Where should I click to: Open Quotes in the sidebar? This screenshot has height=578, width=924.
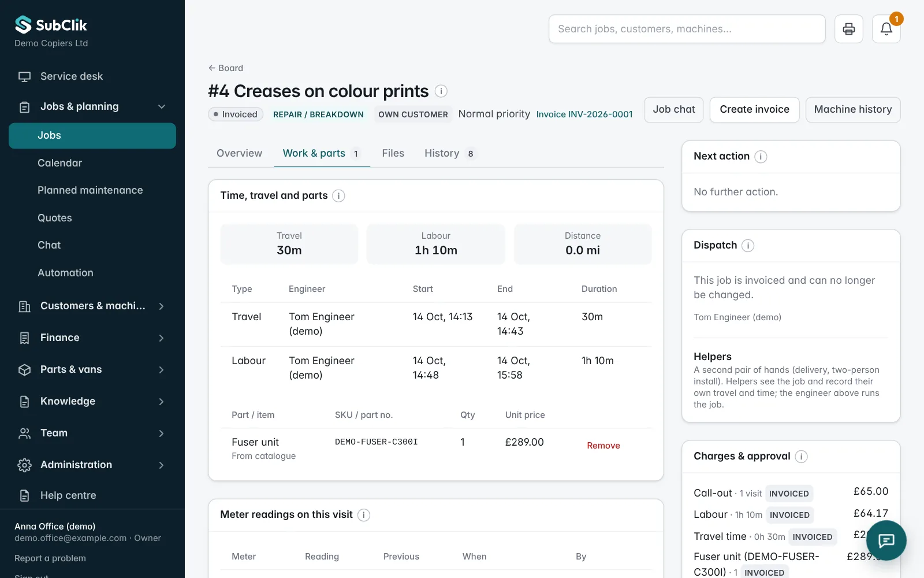(x=92, y=218)
